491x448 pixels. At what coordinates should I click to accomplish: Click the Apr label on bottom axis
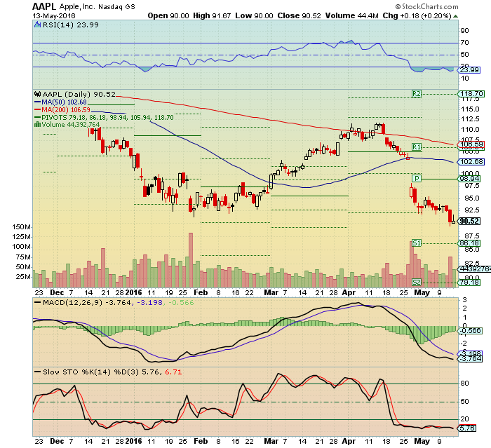tap(349, 441)
